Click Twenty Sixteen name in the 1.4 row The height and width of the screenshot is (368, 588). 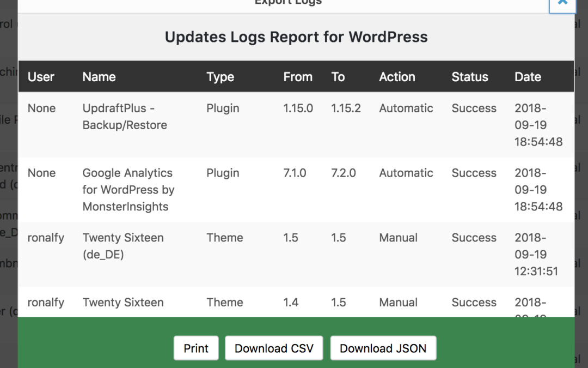tap(123, 302)
